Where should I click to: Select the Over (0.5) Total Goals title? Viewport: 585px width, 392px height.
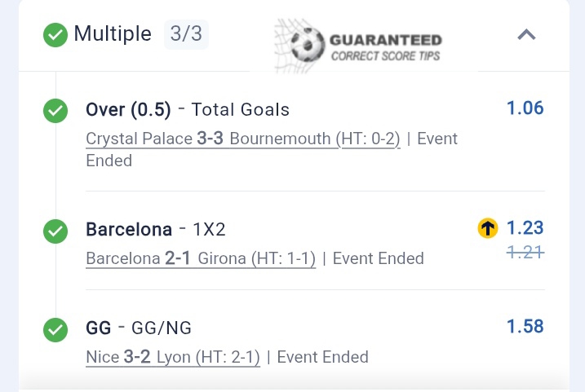(188, 109)
